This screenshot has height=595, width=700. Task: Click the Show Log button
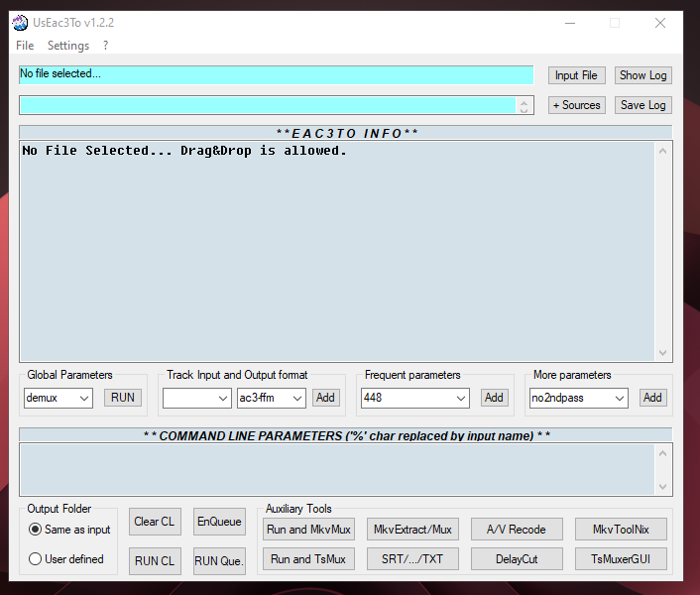click(x=642, y=75)
